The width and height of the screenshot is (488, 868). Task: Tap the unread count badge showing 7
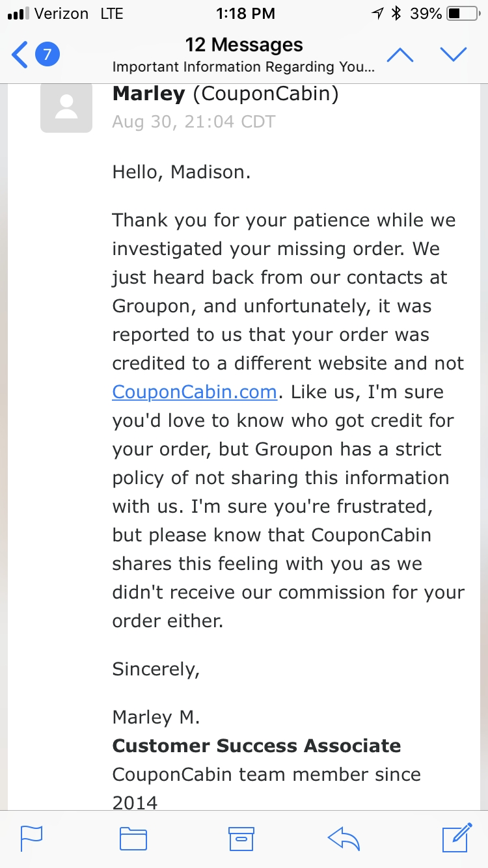(x=47, y=55)
